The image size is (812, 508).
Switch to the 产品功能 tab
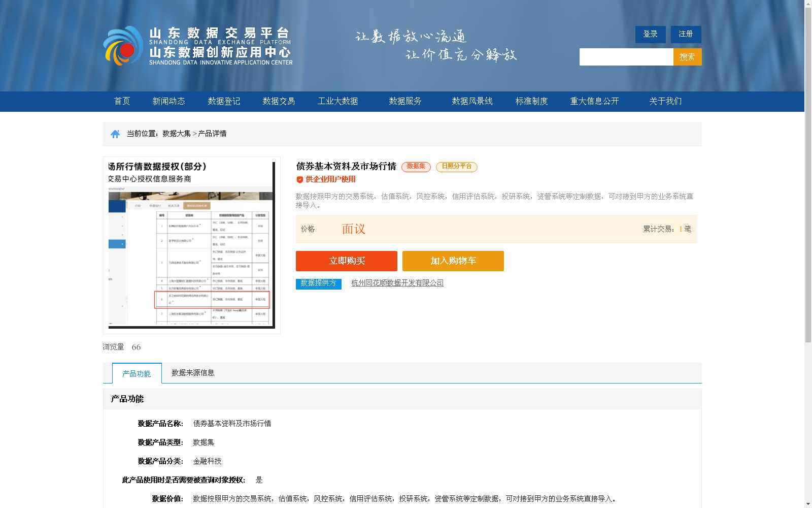[x=137, y=373]
